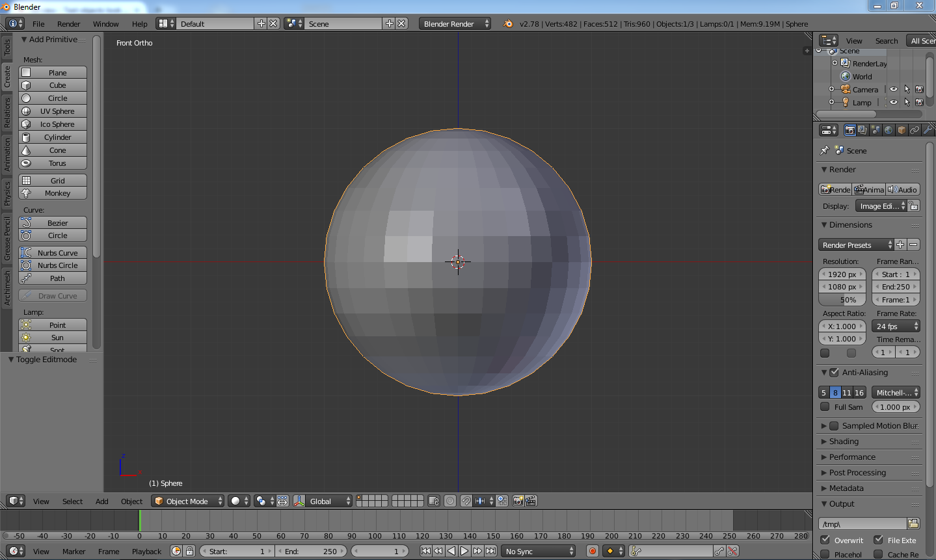
Task: Open the 24 fps frame rate dropdown
Action: (x=896, y=326)
